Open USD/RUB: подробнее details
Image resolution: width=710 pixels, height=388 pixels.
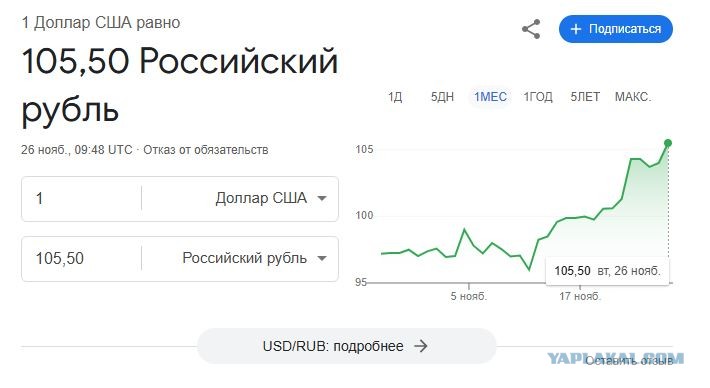(346, 346)
